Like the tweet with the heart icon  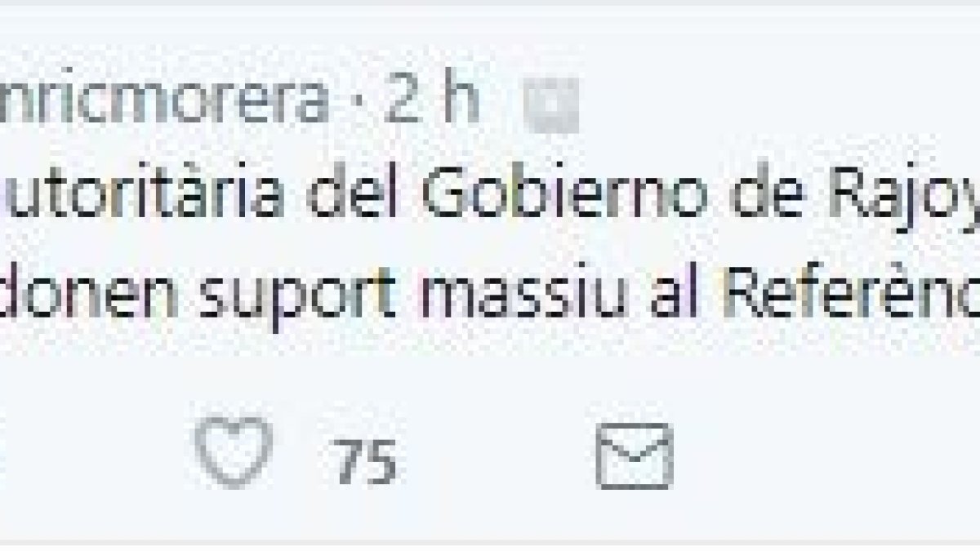(235, 451)
